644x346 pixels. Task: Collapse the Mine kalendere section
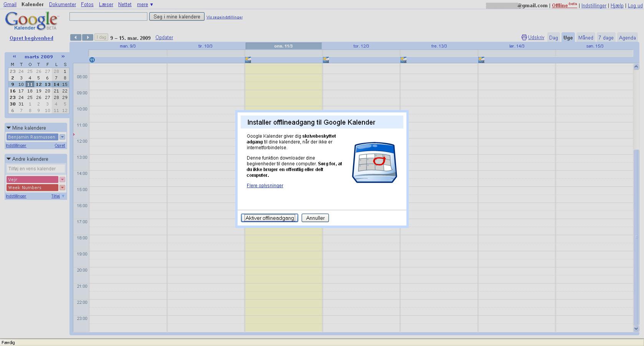8,128
